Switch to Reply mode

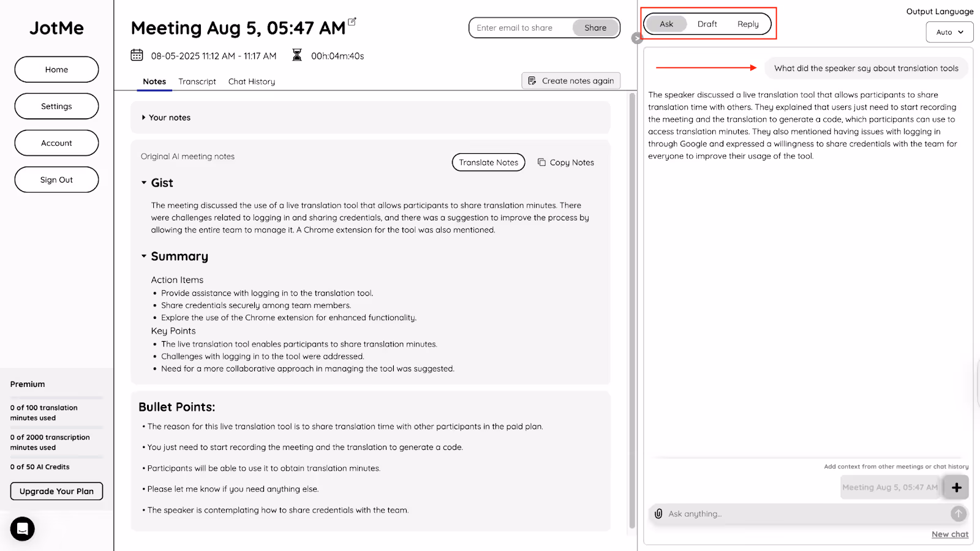click(x=748, y=24)
